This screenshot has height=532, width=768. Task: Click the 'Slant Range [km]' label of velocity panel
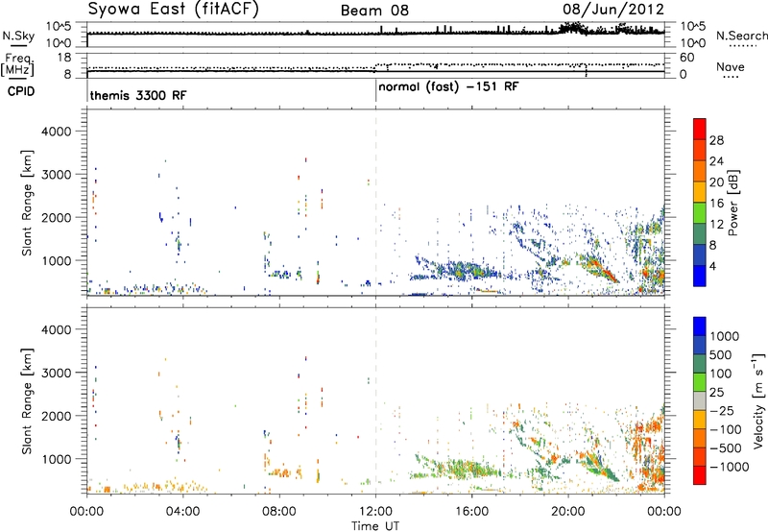[x=27, y=401]
